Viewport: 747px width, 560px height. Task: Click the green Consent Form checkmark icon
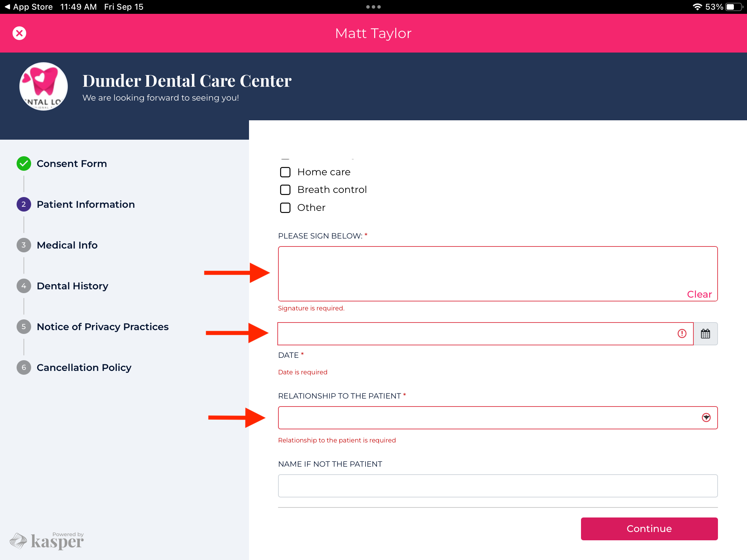coord(24,164)
